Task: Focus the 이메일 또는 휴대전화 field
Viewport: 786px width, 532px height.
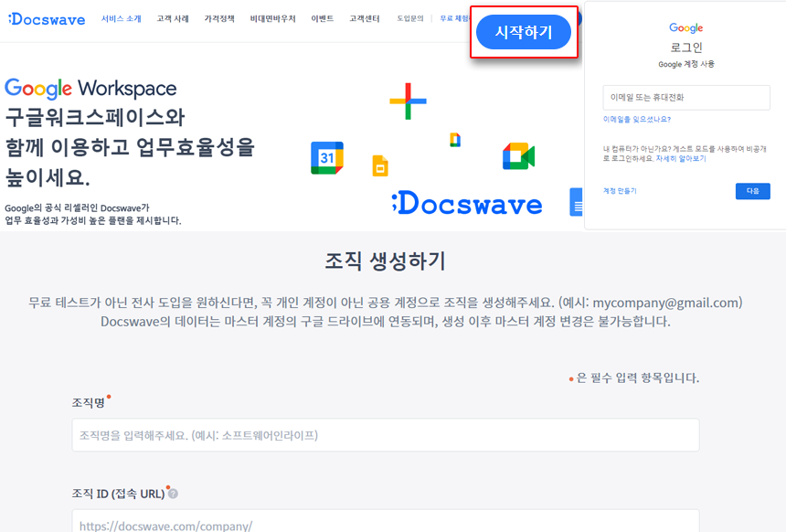Action: tap(686, 97)
